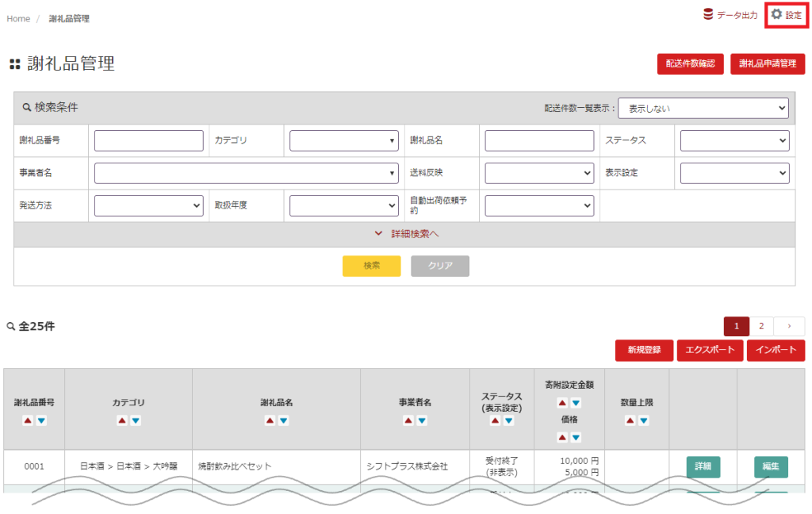
Task: Click the 謝礼品番号 input field
Action: [x=149, y=141]
